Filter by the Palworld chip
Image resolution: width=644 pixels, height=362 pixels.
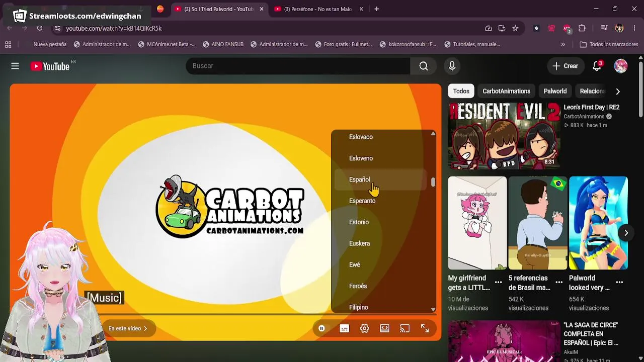click(555, 91)
